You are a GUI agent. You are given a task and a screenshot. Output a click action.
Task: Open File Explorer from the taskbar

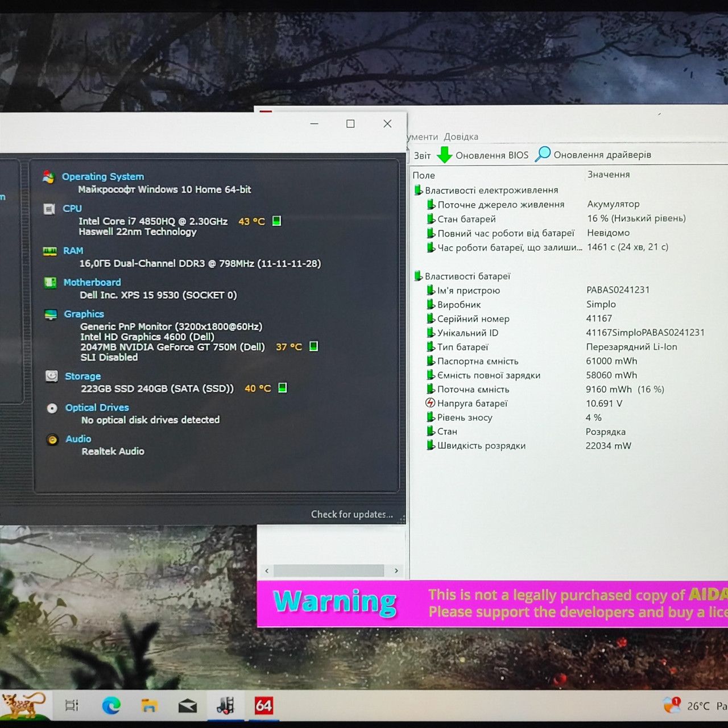pyautogui.click(x=149, y=706)
